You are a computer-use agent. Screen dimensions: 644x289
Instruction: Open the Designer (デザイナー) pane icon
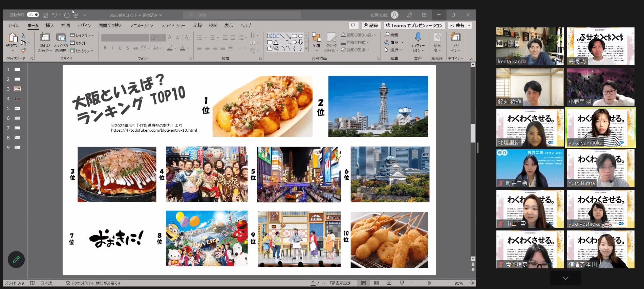point(456,37)
